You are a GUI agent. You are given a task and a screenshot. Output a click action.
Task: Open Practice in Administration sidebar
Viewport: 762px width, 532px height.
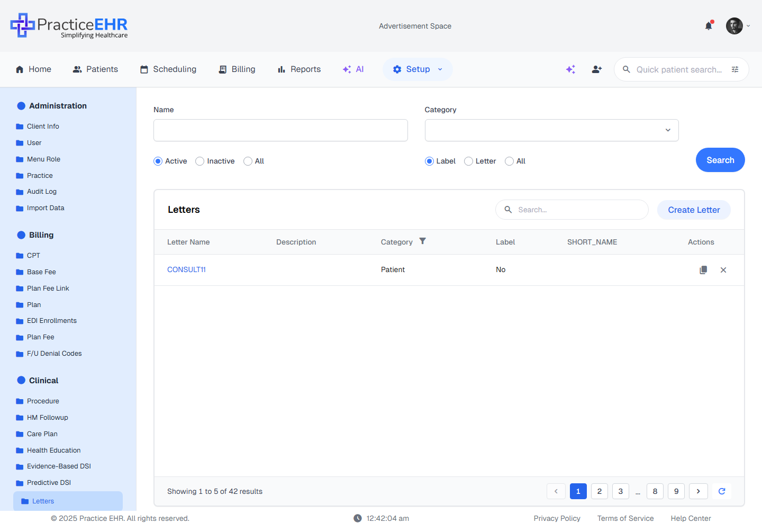34,176
